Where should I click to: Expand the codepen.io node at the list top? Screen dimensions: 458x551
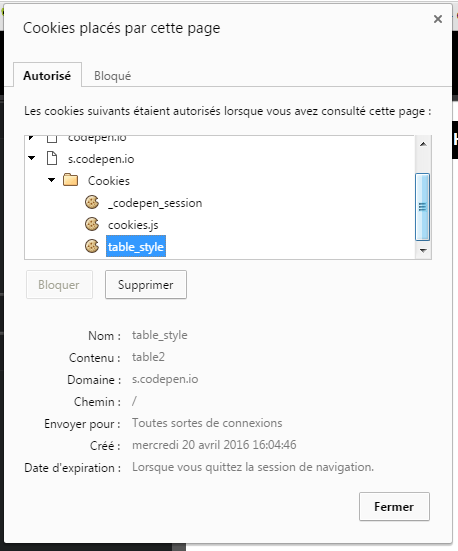pos(31,138)
